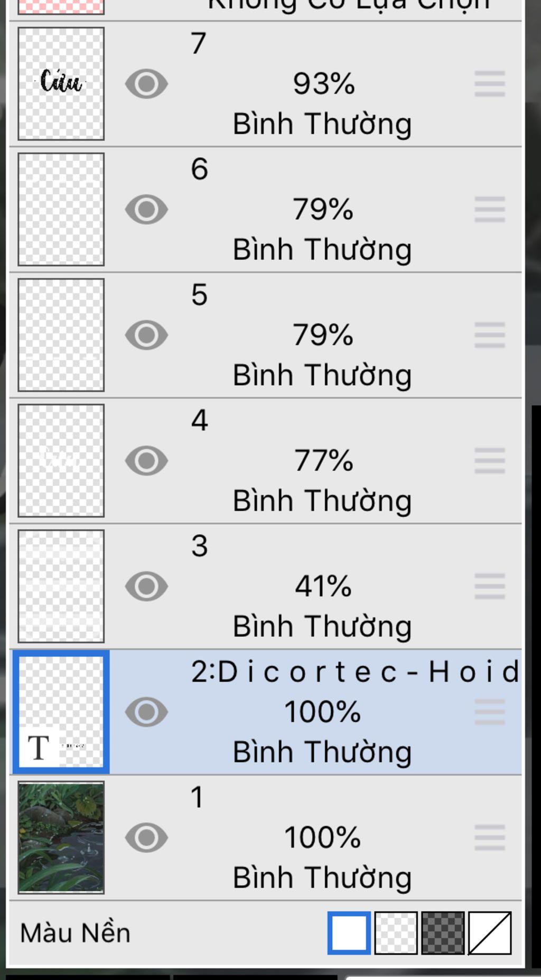Toggle visibility of the Dicortec text layer
This screenshot has height=980, width=541.
[x=146, y=712]
